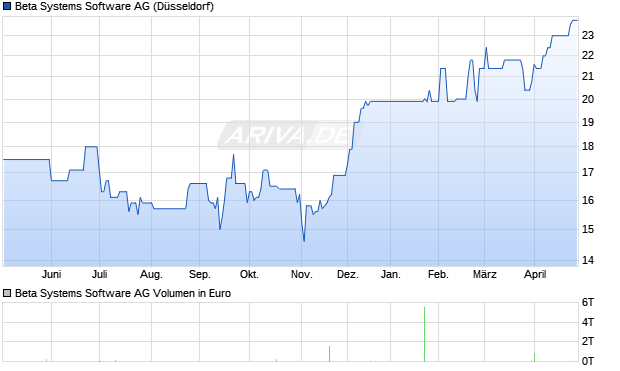Click 'Beta Systems Software AG Volumen in Euro' label
620x371 pixels.
(x=123, y=293)
